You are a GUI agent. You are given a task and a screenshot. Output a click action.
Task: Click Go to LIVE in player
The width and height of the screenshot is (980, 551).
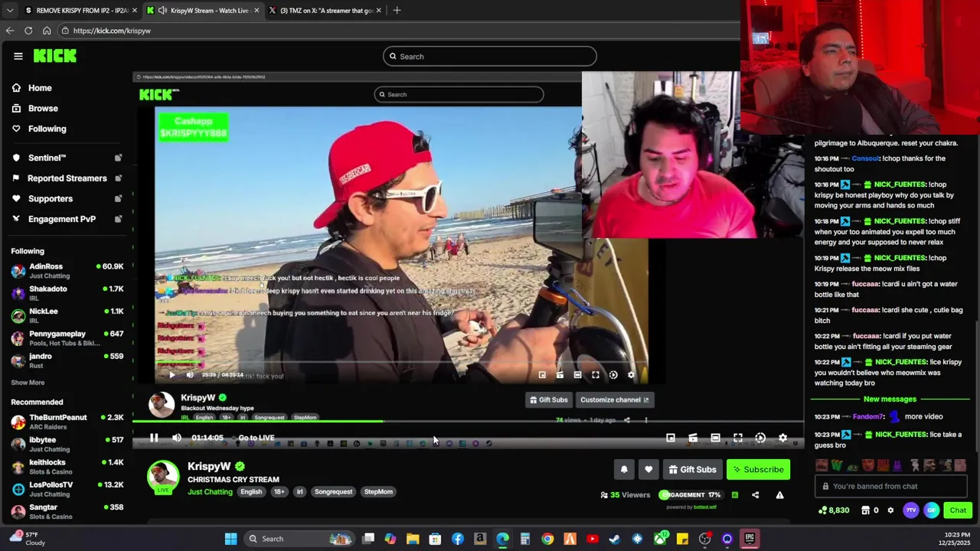[x=256, y=438]
